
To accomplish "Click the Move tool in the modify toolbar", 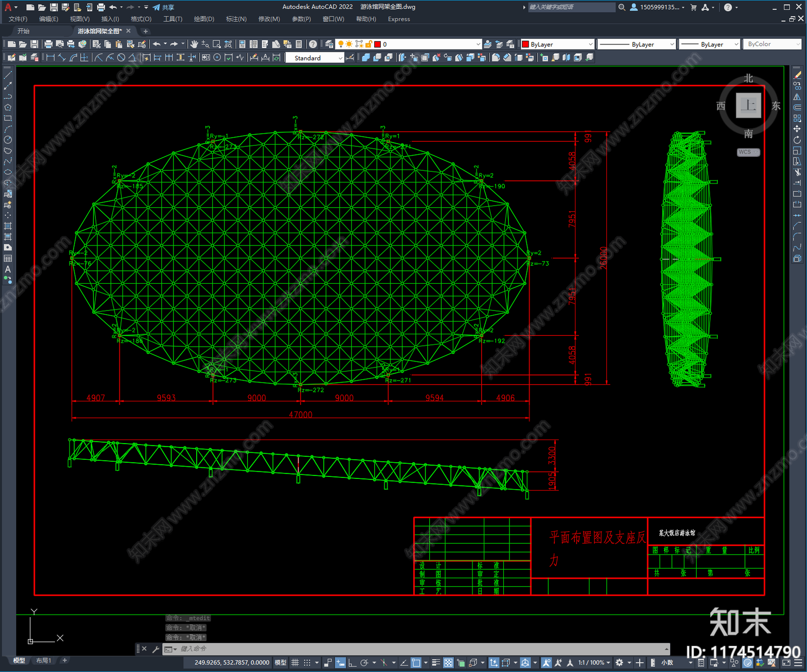I will pyautogui.click(x=797, y=129).
